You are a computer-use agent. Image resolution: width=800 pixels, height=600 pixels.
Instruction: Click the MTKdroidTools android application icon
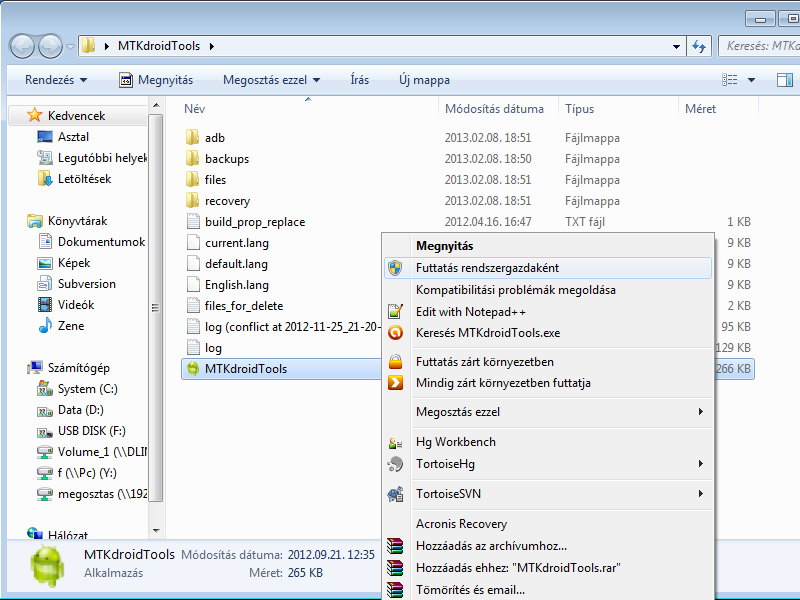(x=193, y=369)
